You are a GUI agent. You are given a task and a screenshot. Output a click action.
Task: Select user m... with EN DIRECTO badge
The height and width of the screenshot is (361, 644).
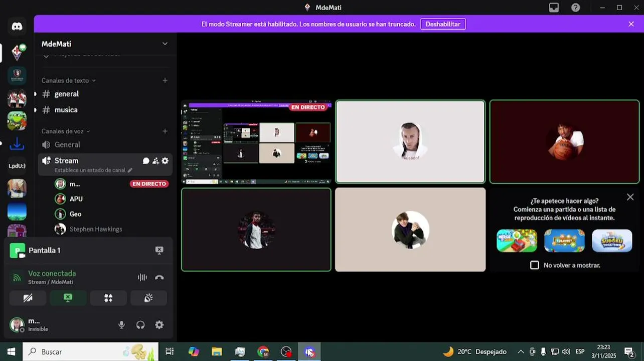[x=111, y=184]
